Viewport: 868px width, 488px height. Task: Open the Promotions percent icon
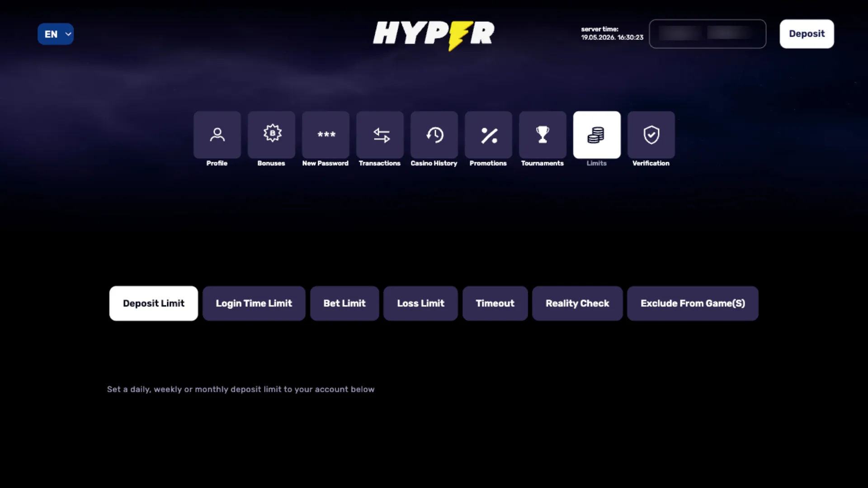tap(488, 135)
